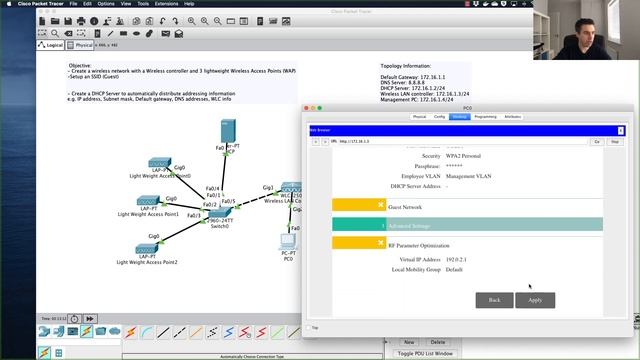Go back with the browser arrow

tap(316, 142)
